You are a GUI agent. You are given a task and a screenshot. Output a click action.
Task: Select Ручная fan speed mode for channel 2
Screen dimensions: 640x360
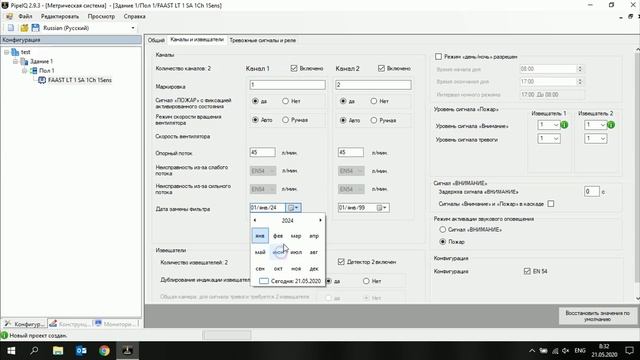point(373,120)
